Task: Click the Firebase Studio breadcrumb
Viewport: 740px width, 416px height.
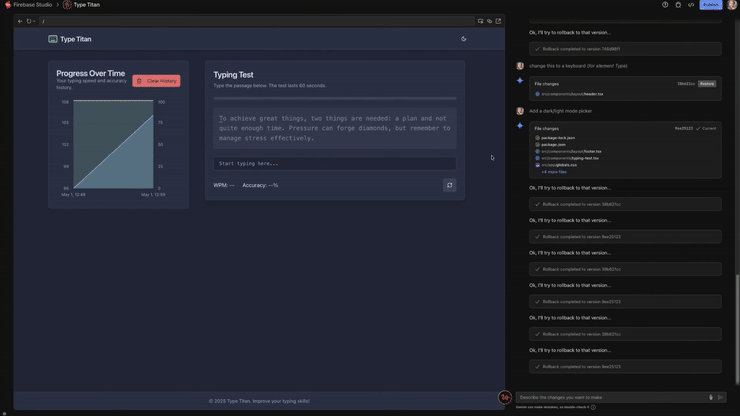Action: 32,5
